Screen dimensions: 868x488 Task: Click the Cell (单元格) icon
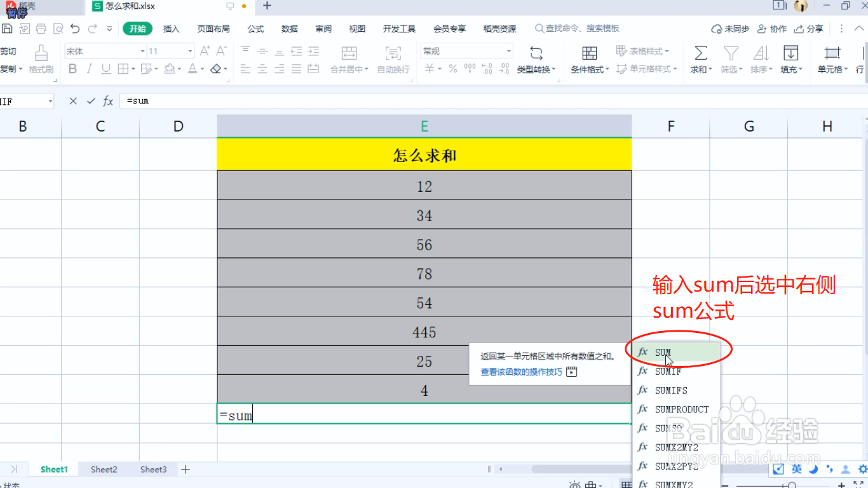831,53
